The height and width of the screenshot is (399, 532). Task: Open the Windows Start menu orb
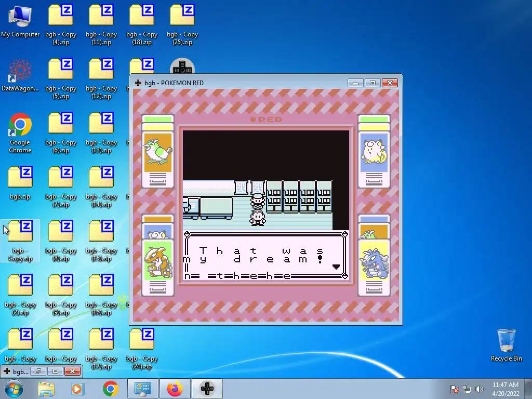point(14,389)
